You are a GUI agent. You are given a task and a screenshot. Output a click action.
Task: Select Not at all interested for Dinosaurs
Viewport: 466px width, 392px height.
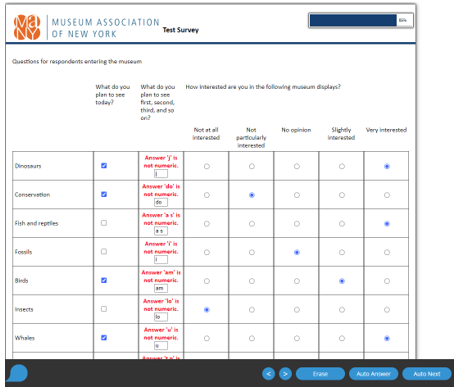tap(207, 166)
